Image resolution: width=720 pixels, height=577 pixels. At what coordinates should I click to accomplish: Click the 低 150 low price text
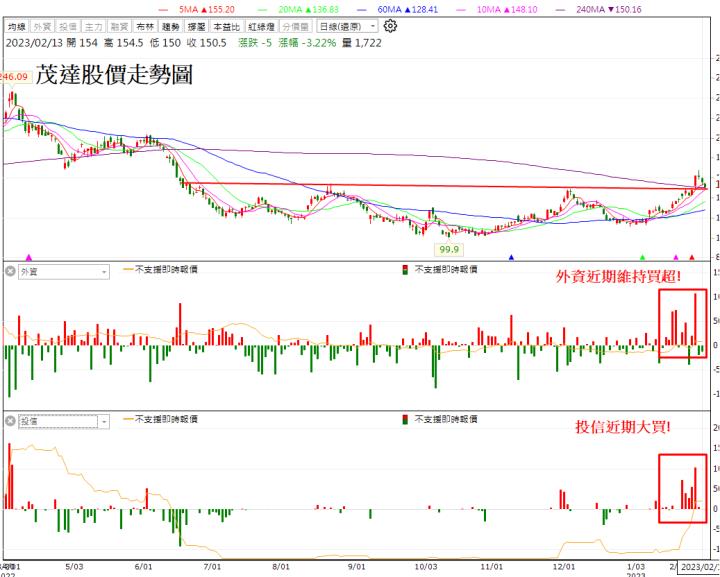(x=165, y=43)
